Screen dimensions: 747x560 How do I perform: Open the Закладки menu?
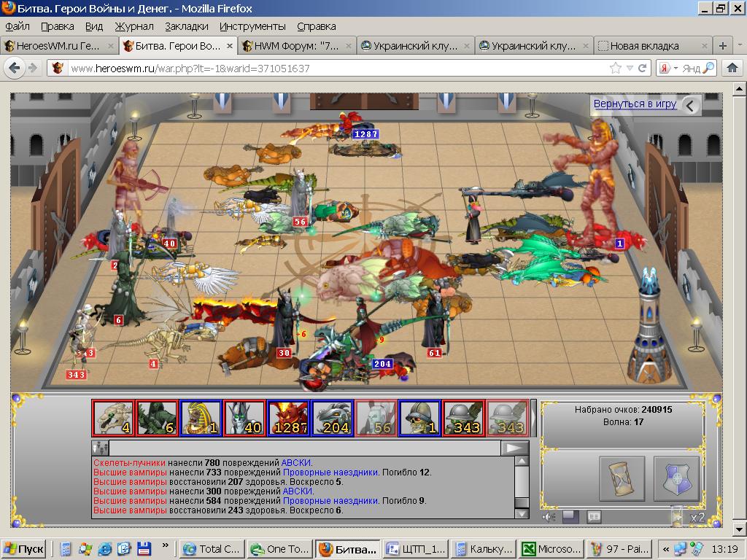point(186,26)
